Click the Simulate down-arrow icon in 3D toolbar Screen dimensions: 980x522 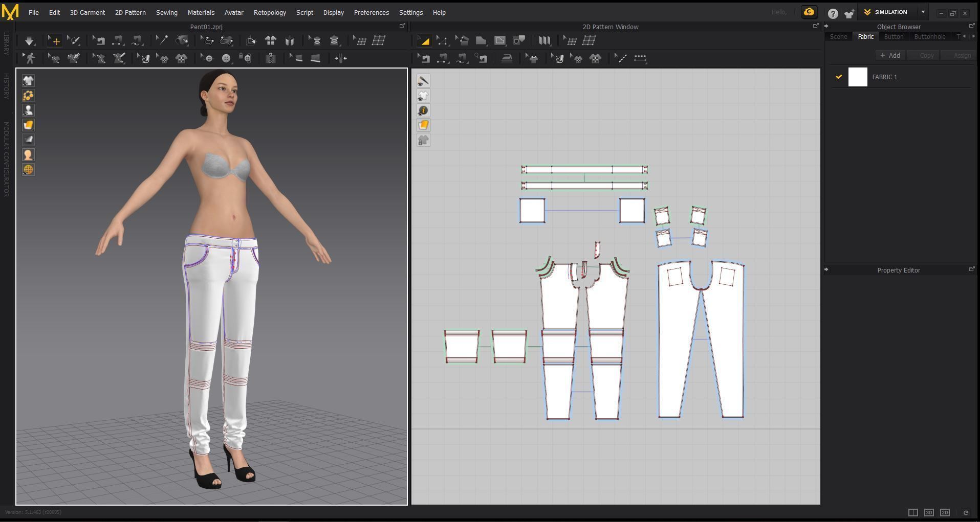pos(29,41)
